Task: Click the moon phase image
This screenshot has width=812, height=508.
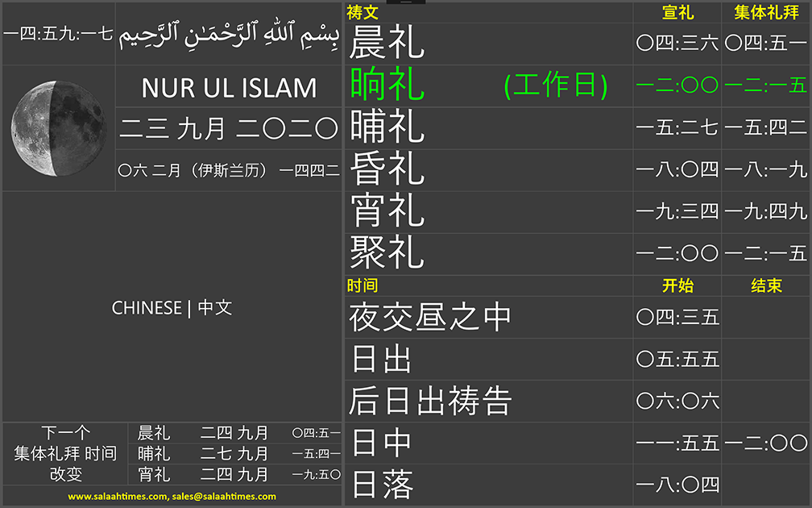Action: pos(59,129)
